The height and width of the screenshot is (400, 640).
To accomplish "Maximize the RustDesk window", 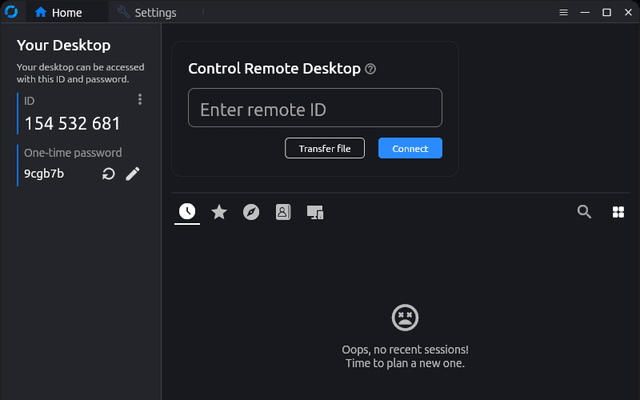I will (607, 12).
